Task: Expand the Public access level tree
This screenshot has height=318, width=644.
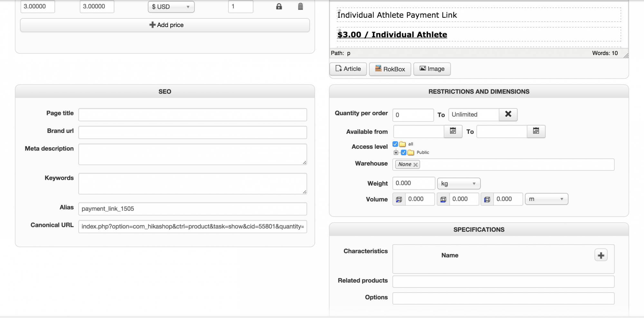Action: click(x=396, y=153)
